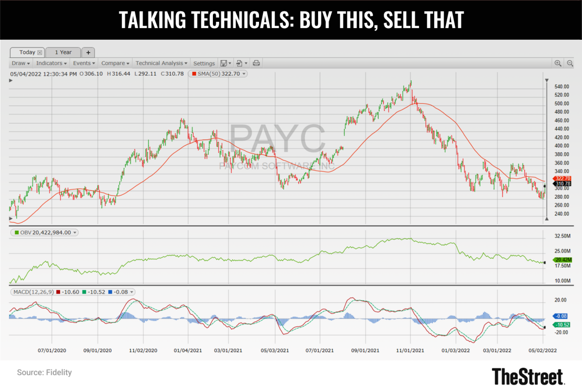Click the 01/03/2022 date label

click(x=456, y=350)
